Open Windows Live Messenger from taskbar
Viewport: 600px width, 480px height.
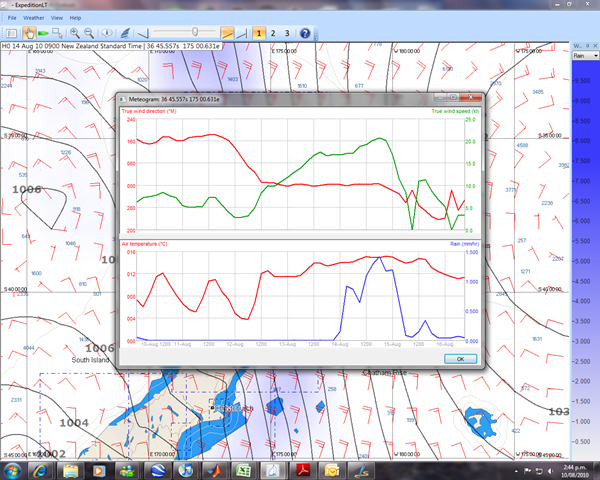point(128,470)
